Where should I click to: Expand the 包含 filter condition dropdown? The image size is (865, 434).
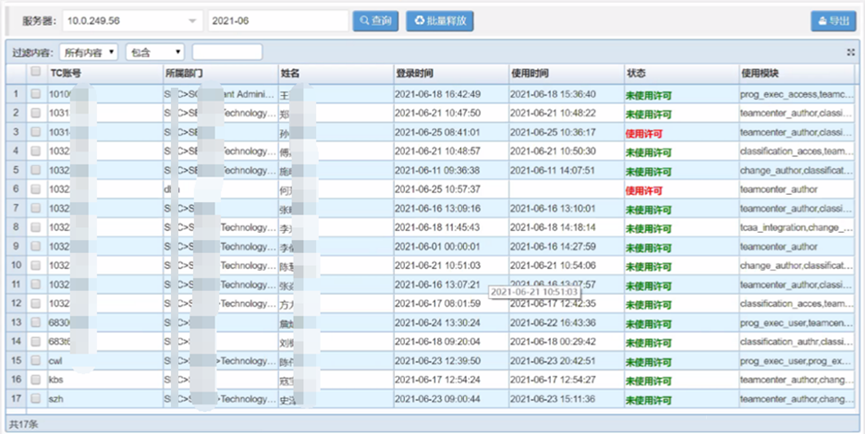tap(154, 52)
